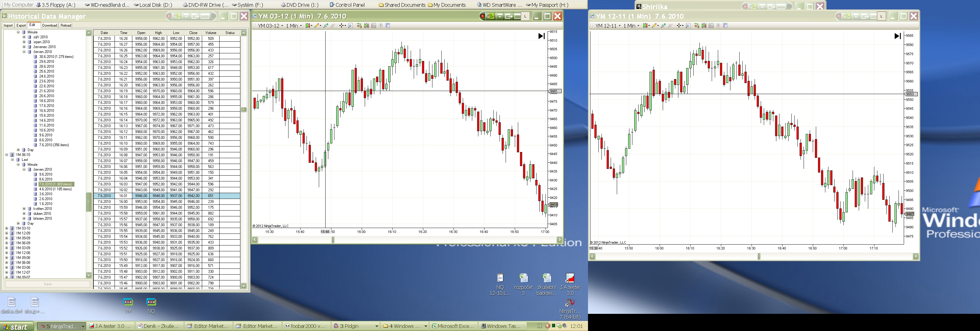Open the Indicators icon in YM 03-12 toolbar
This screenshot has height=331, width=980.
tap(374, 25)
